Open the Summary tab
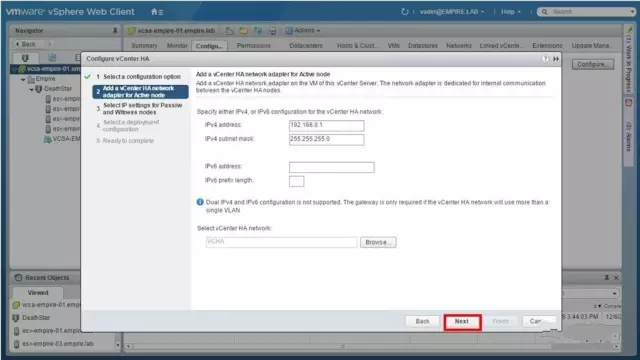640x360 pixels. point(144,46)
